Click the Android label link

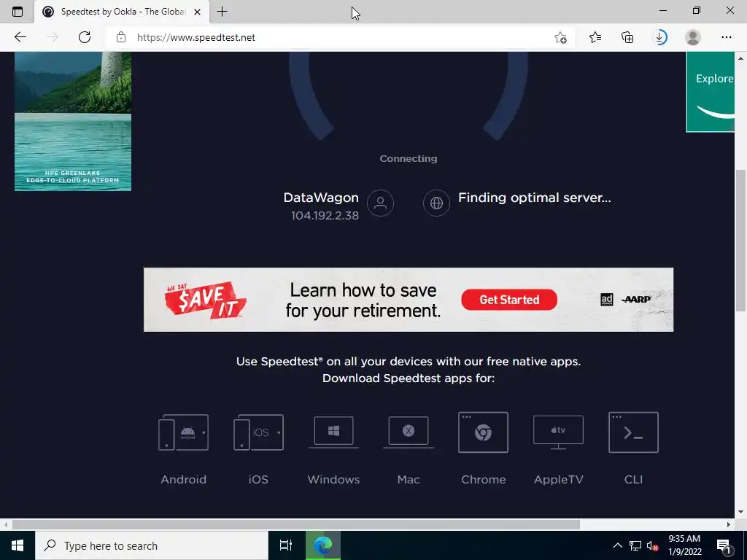[183, 480]
